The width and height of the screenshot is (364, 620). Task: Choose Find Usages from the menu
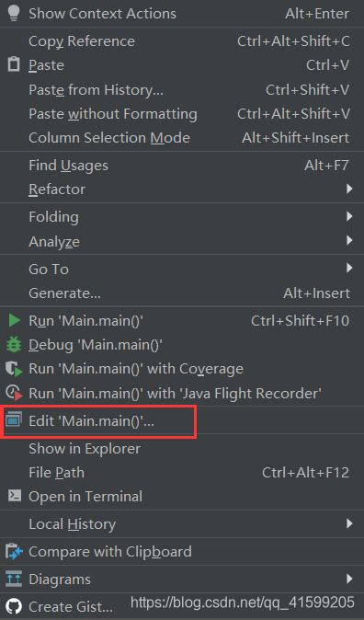click(x=182, y=166)
